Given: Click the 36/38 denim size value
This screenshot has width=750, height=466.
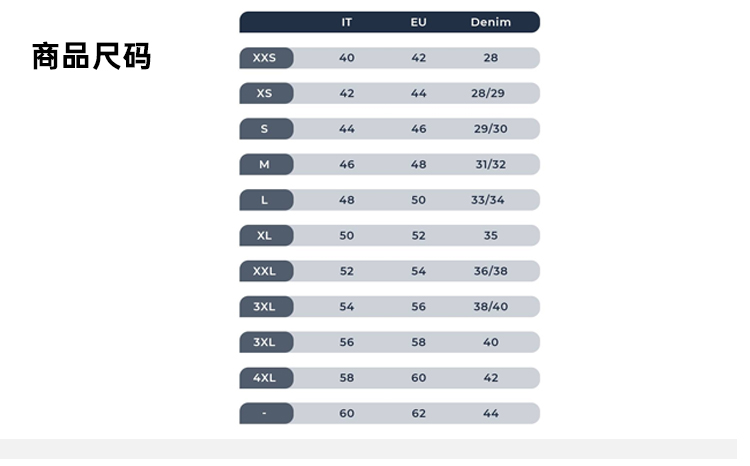Looking at the screenshot, I should (x=490, y=271).
